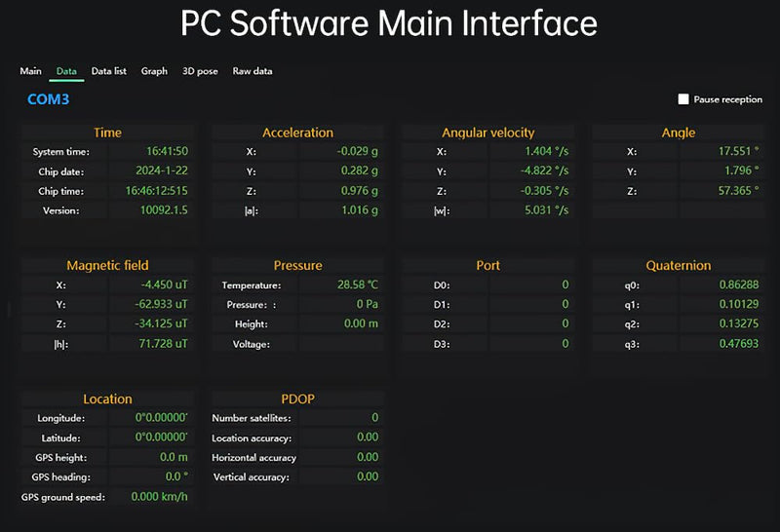Screen dimensions: 780x532
Task: Click the PDOP section header
Action: pos(298,399)
